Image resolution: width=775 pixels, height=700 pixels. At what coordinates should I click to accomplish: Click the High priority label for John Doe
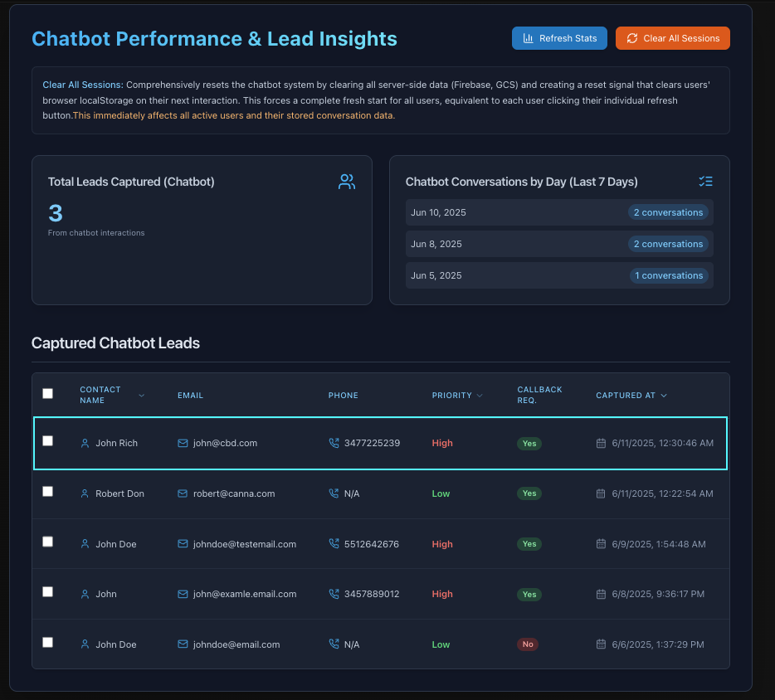tap(441, 544)
